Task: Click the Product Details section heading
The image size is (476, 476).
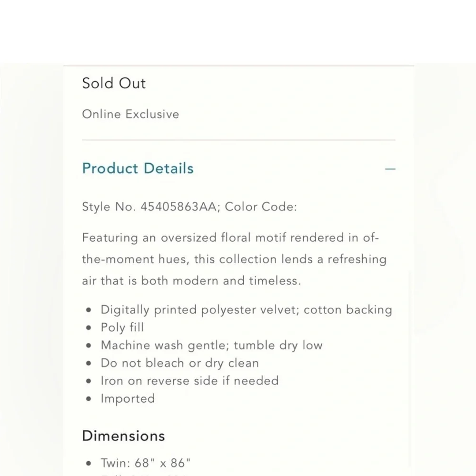Action: [138, 169]
